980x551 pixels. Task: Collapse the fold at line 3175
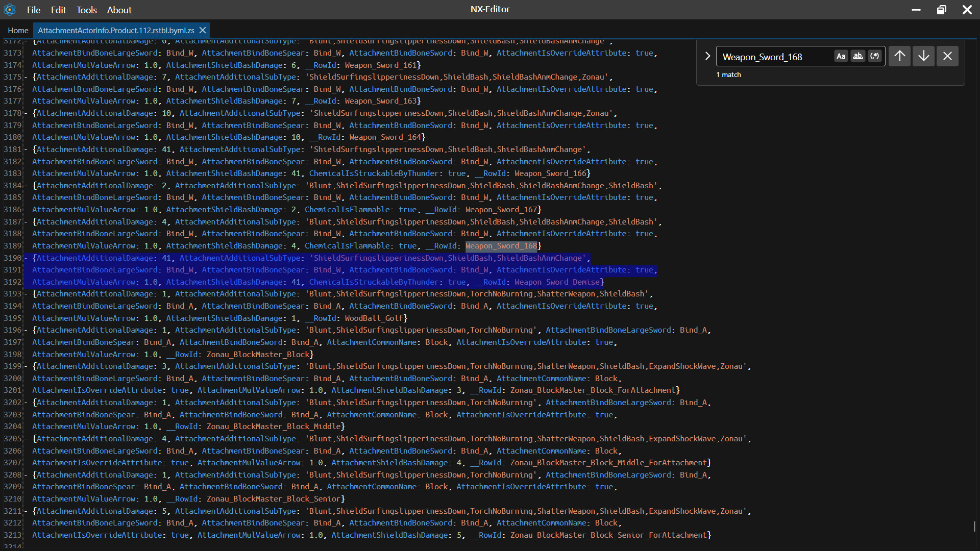(26, 77)
